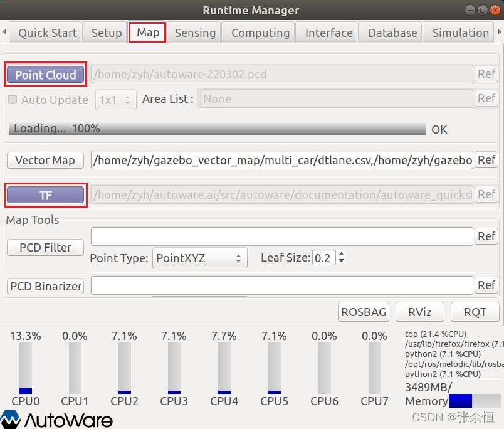The width and height of the screenshot is (504, 429).
Task: Click the PCD Binarizer button
Action: 45,286
